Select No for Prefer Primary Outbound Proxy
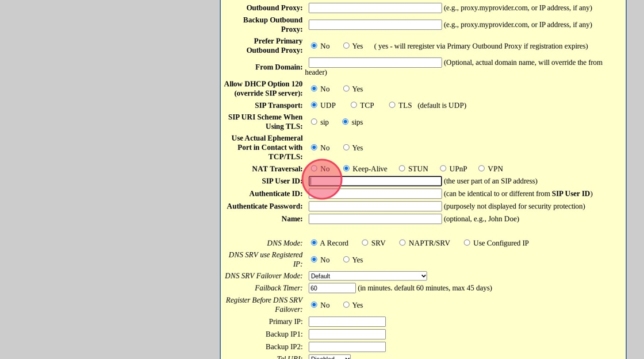Image resolution: width=644 pixels, height=359 pixels. coord(314,45)
